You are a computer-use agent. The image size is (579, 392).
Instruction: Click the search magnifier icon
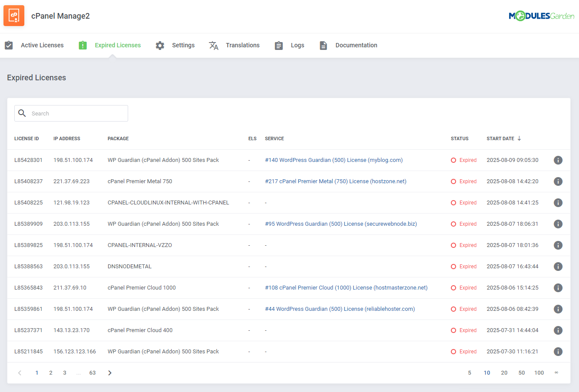coord(22,113)
